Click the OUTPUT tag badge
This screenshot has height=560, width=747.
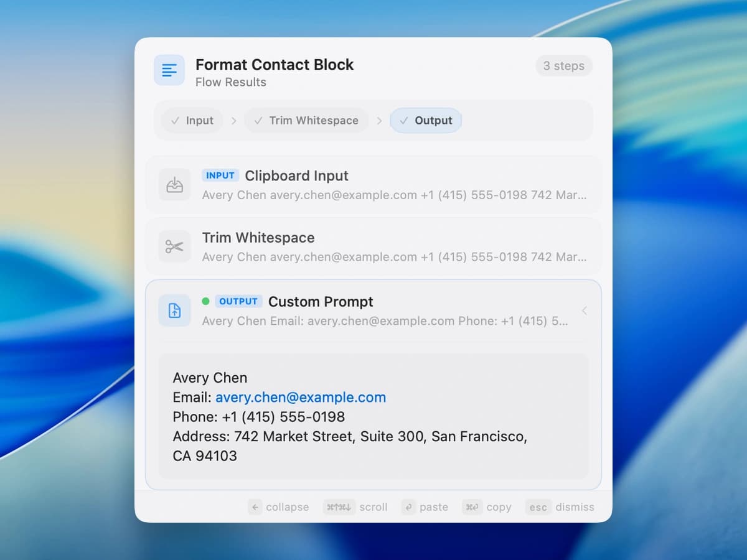coord(238,301)
